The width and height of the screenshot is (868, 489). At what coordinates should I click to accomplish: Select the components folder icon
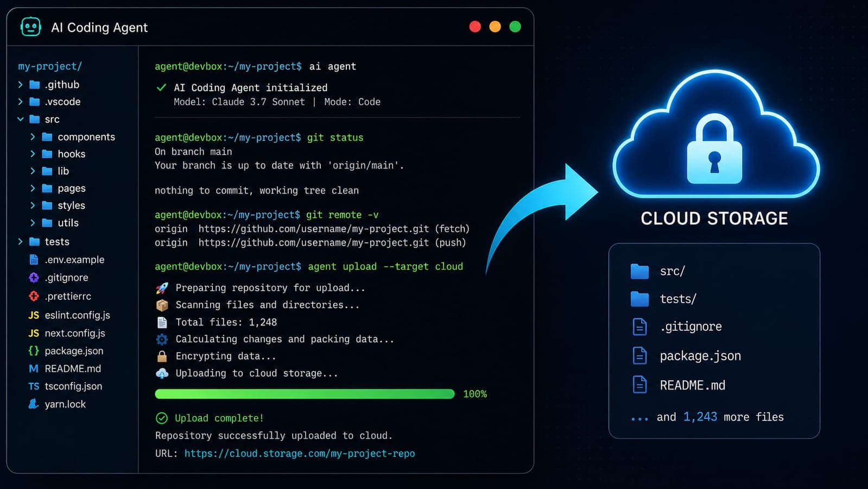point(47,137)
